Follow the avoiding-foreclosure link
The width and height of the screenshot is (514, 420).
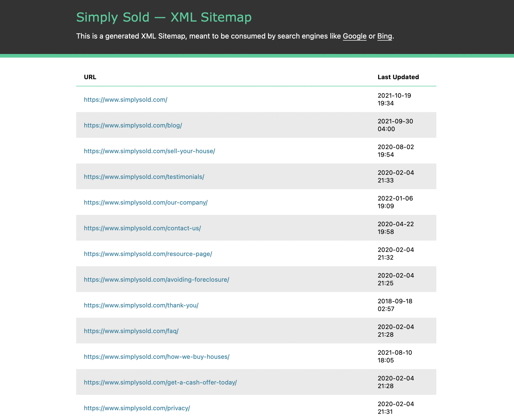click(x=156, y=280)
